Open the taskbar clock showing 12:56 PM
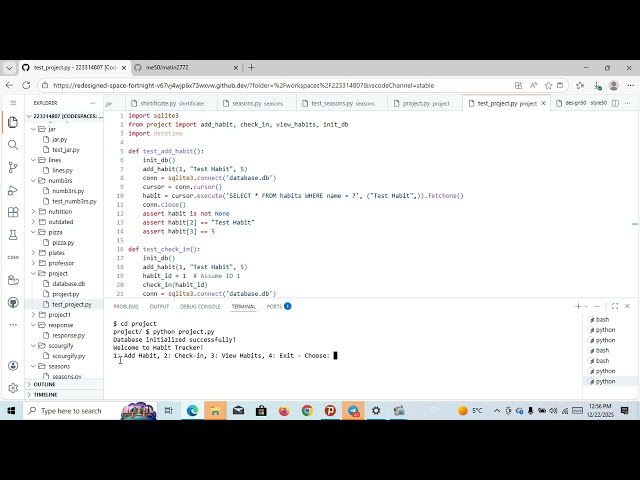The image size is (640, 480). point(600,410)
